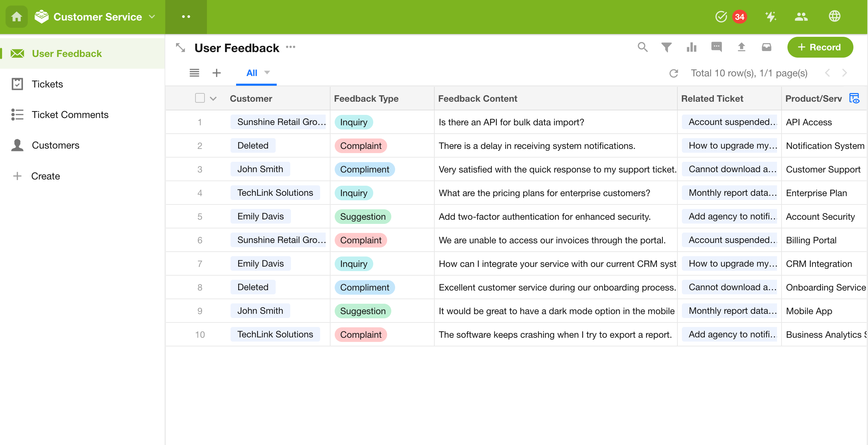The image size is (868, 445).
Task: Open Tickets in the sidebar
Action: tap(47, 84)
